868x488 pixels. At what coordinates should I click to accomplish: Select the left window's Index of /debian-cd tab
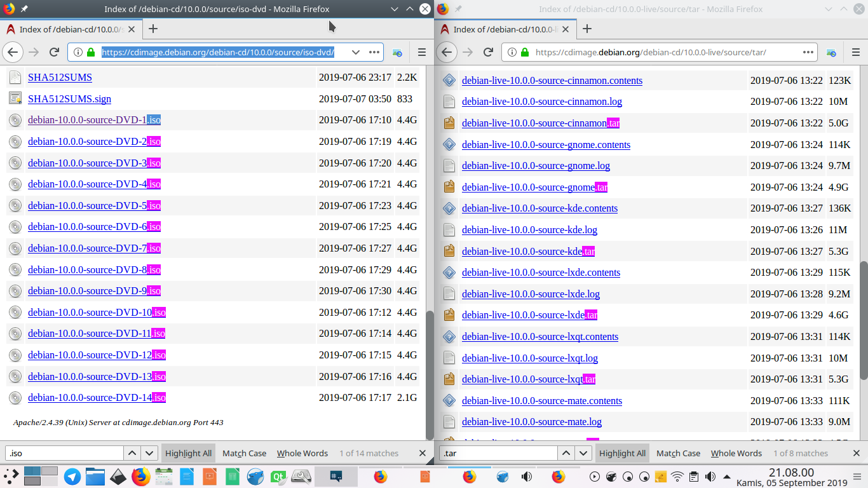coord(71,29)
